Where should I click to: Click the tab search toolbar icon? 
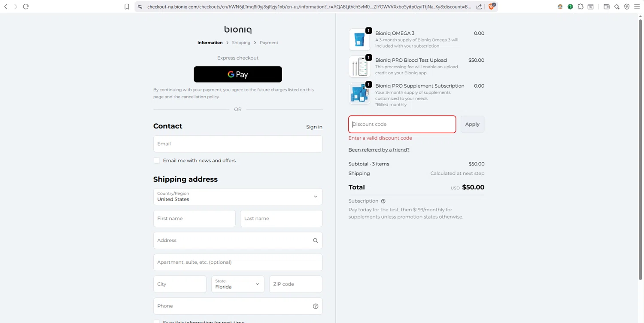tap(591, 6)
